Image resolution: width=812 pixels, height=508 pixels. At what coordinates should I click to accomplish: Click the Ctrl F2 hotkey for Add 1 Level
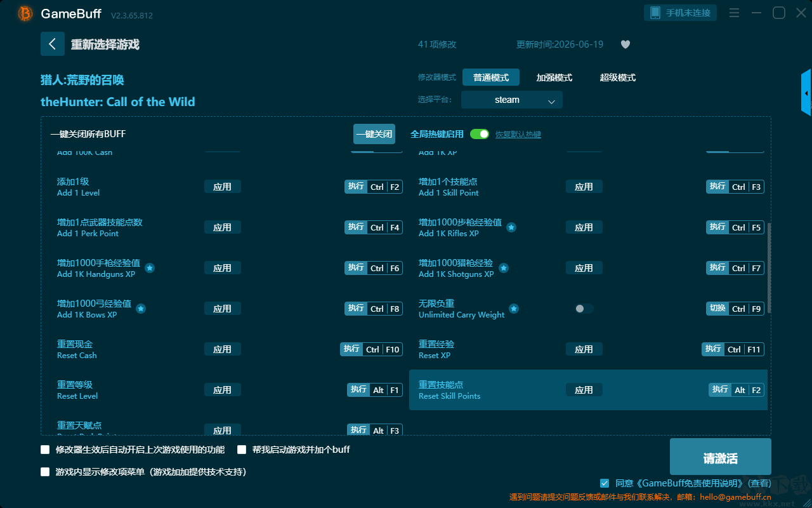coord(374,187)
